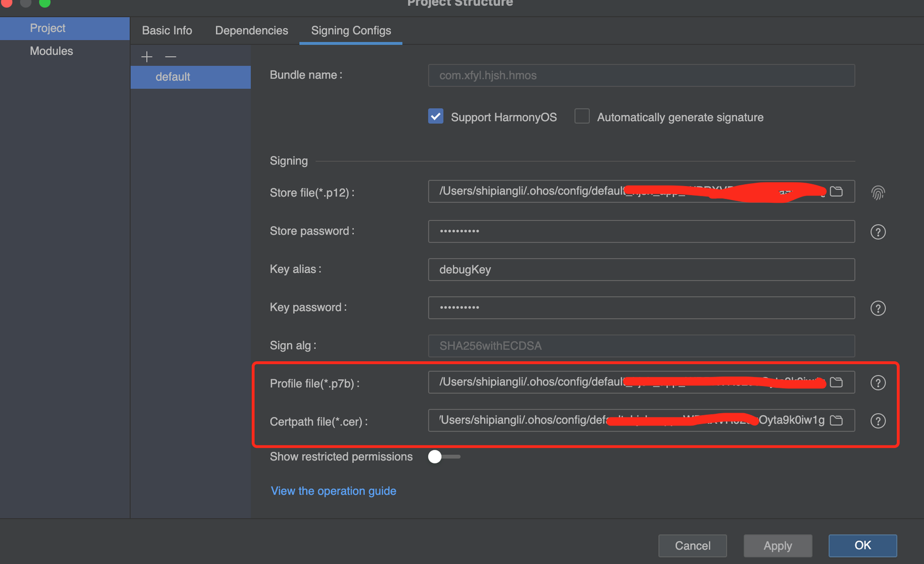Click the "Sign alg :" label

coord(293,346)
